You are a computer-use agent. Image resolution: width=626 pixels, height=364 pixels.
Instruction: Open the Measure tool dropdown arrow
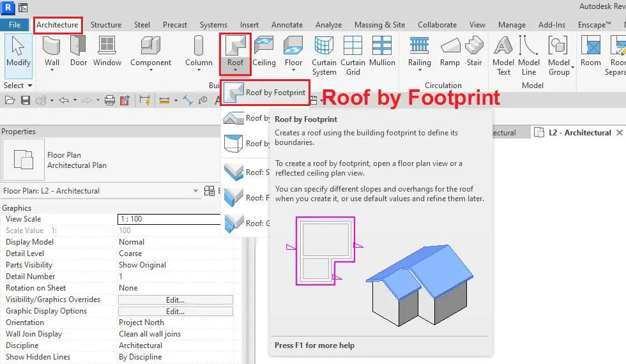click(x=176, y=100)
